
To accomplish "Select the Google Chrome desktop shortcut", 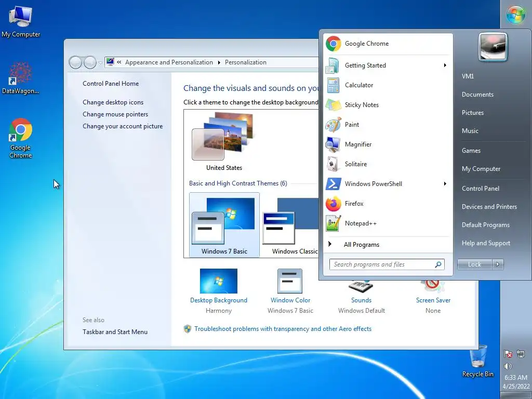I will (x=21, y=138).
